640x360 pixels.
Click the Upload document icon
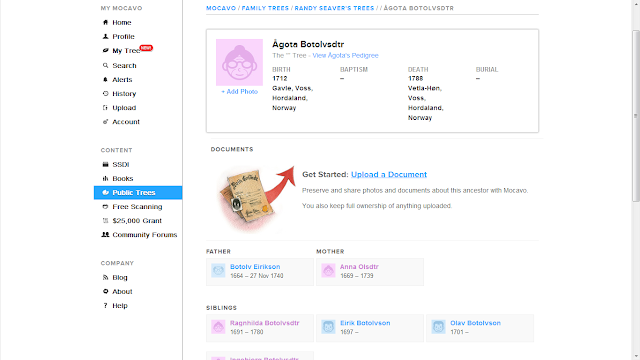coord(105,108)
